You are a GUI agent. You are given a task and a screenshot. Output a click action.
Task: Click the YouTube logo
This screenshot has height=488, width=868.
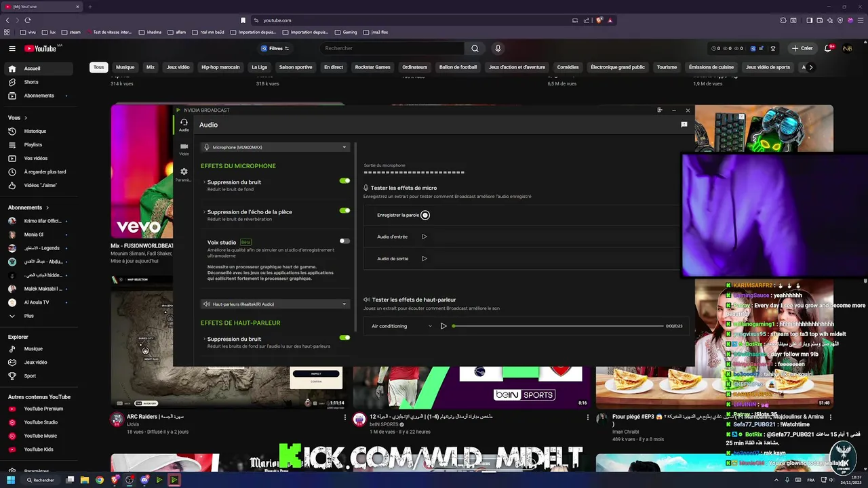(41, 48)
